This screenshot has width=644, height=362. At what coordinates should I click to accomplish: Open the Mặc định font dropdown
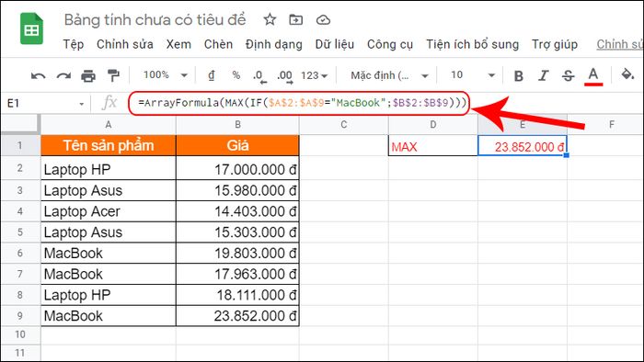[x=389, y=75]
